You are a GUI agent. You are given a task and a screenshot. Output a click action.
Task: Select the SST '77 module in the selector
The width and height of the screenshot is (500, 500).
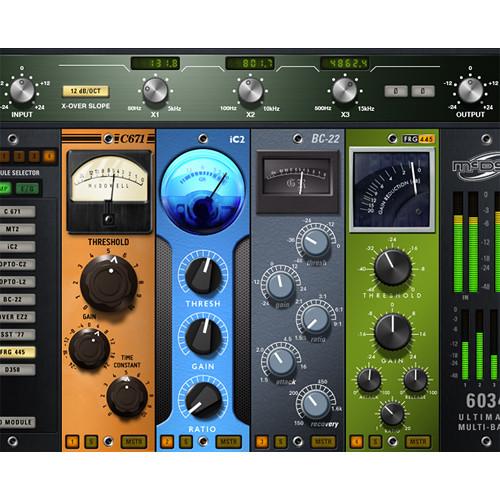(x=17, y=334)
